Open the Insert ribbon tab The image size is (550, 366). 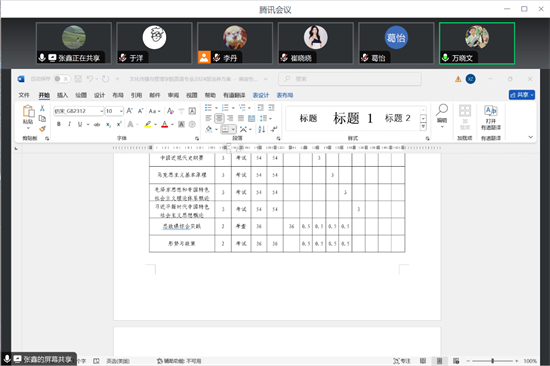[62, 95]
